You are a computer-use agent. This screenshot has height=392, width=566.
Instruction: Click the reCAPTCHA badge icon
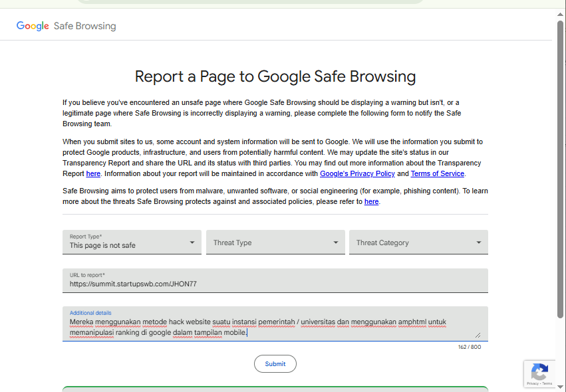[x=539, y=371]
